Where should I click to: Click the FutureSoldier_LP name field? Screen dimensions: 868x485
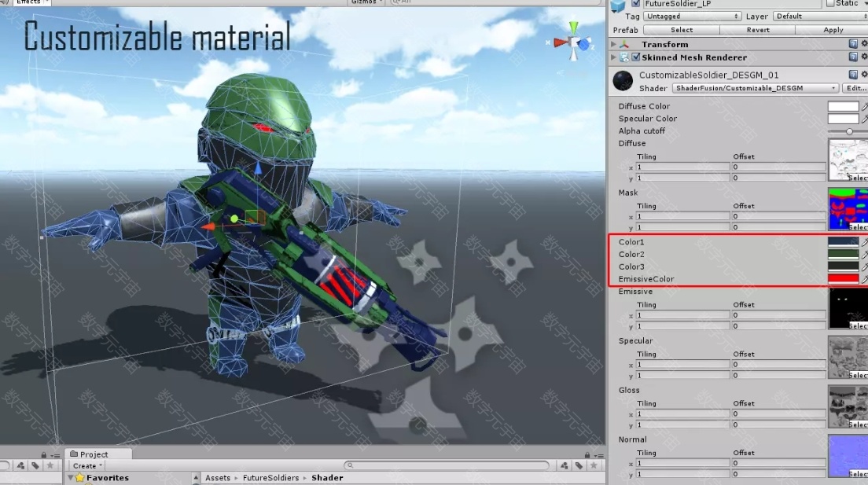(x=732, y=3)
